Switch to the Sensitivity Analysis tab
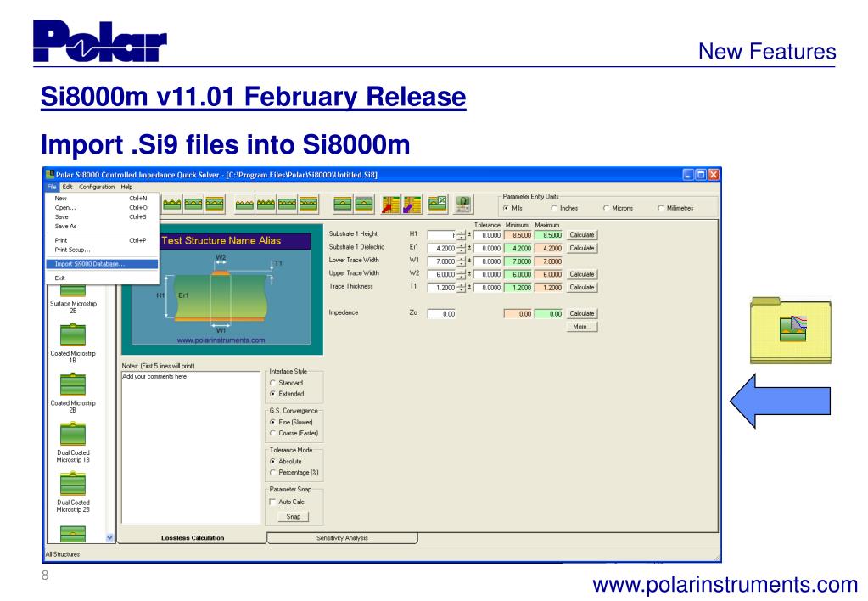 [x=342, y=538]
